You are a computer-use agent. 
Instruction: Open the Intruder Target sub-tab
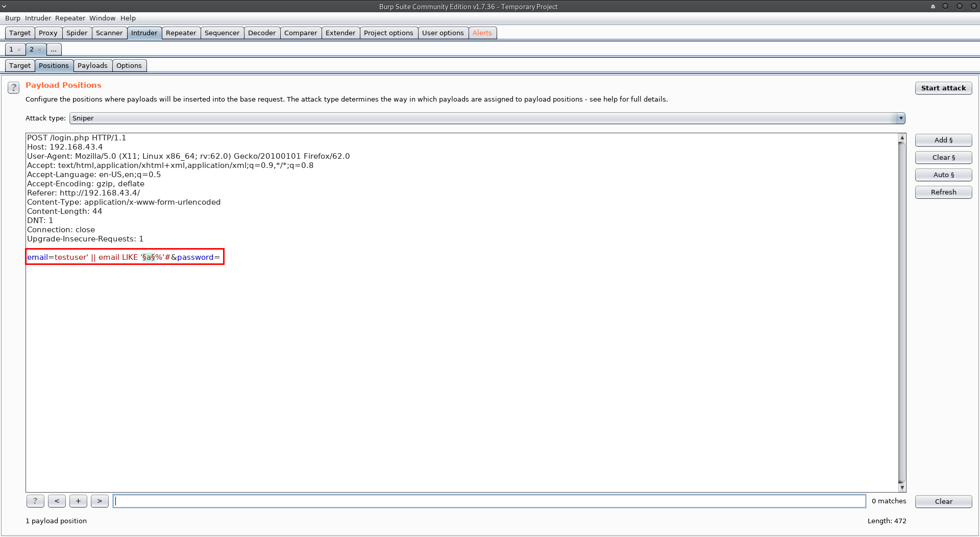(x=20, y=66)
